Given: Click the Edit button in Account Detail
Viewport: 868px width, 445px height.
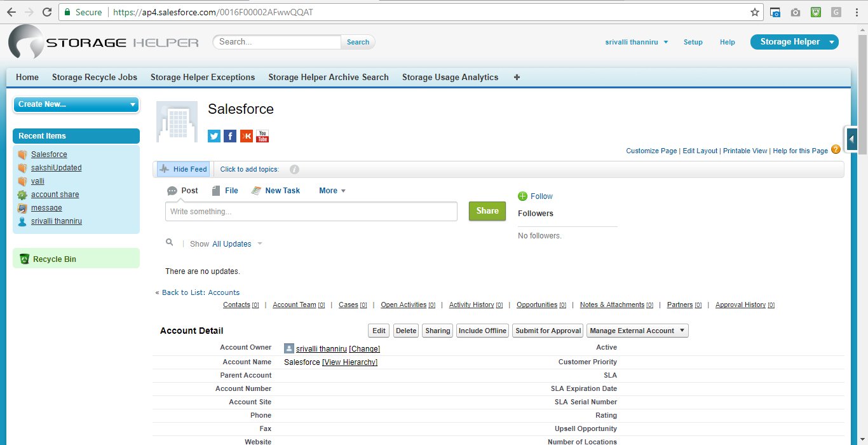Looking at the screenshot, I should tap(379, 331).
